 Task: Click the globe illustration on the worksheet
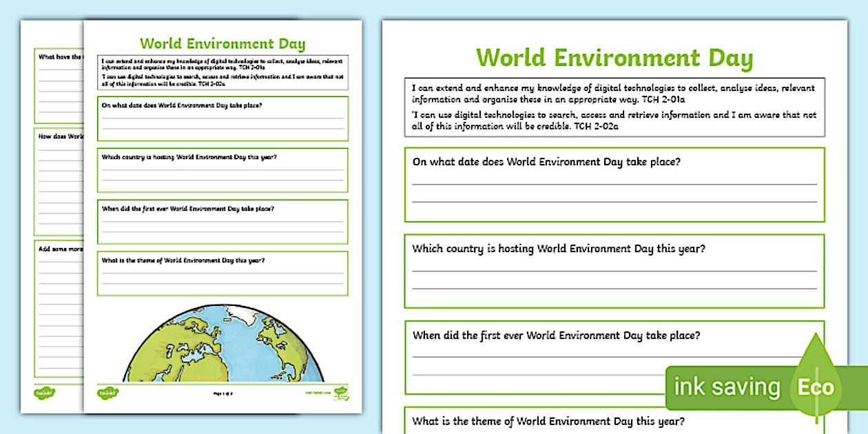point(223,344)
